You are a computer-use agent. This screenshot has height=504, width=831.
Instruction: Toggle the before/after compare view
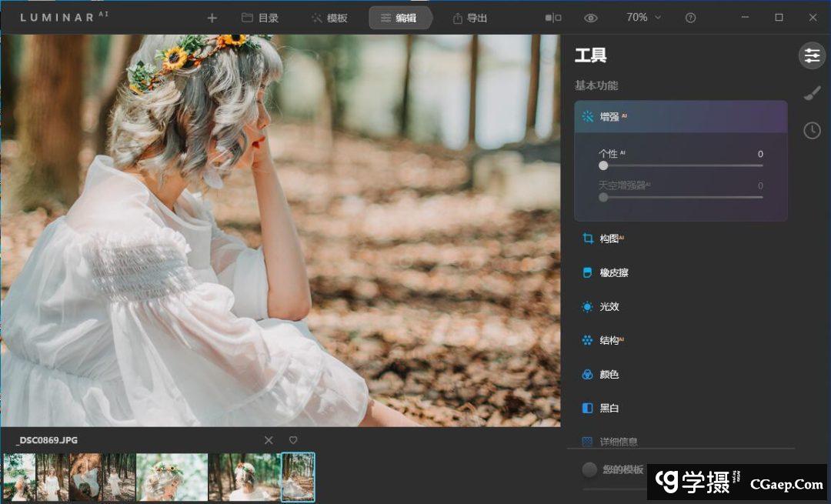(553, 18)
